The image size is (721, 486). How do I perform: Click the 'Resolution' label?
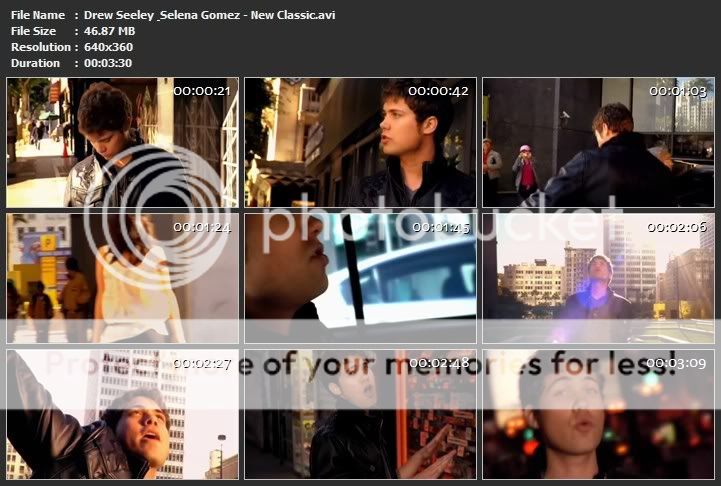point(41,47)
